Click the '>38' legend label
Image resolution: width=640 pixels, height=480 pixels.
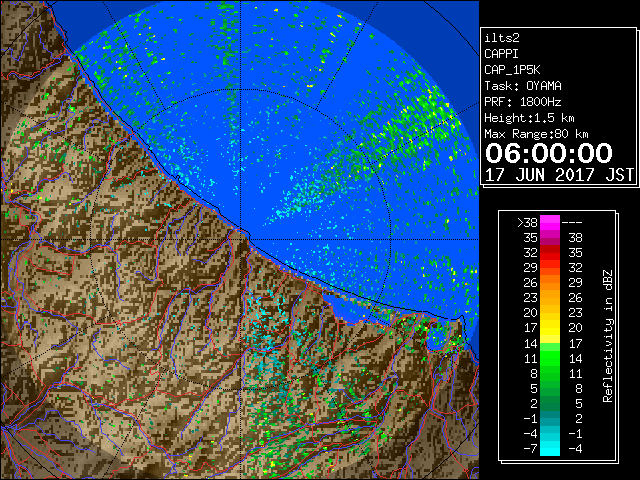527,223
